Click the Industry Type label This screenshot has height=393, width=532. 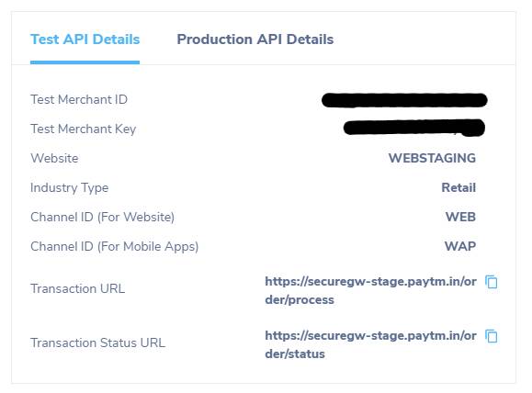click(x=70, y=188)
